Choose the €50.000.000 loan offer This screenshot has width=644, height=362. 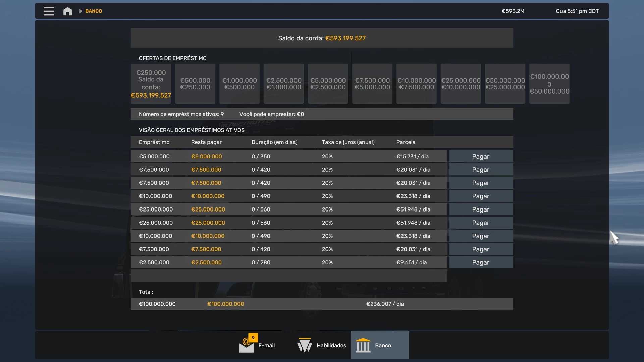[x=505, y=84]
